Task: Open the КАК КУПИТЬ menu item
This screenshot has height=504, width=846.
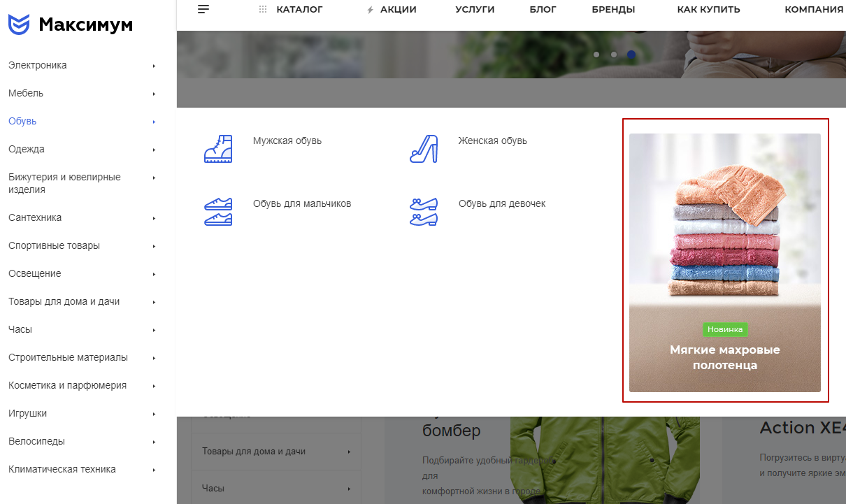Action: [709, 10]
